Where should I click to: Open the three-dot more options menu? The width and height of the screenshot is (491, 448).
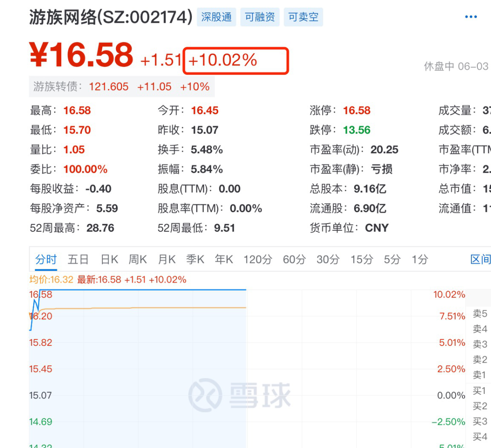point(471,16)
